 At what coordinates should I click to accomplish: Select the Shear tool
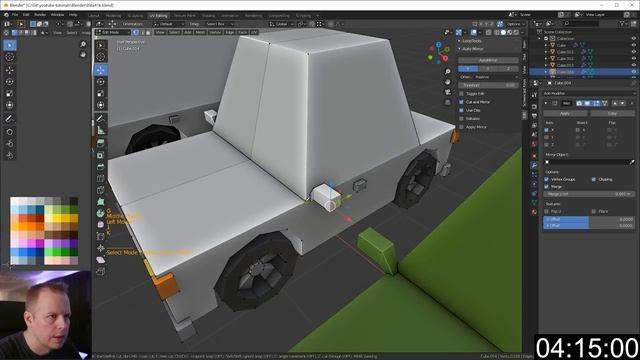[101, 260]
